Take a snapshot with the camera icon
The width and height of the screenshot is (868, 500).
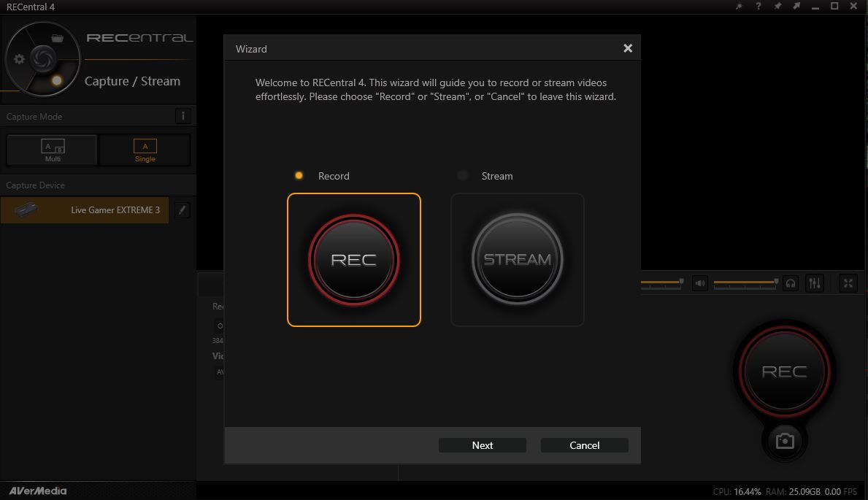point(784,441)
